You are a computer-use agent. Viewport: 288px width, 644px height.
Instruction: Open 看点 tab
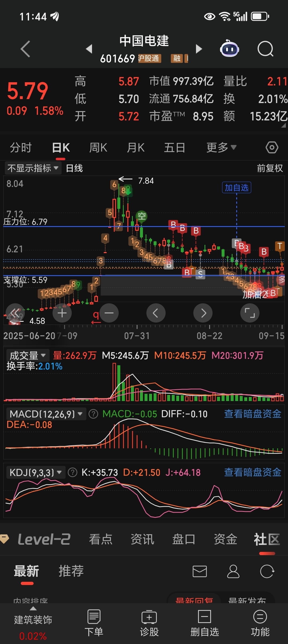pos(101,540)
